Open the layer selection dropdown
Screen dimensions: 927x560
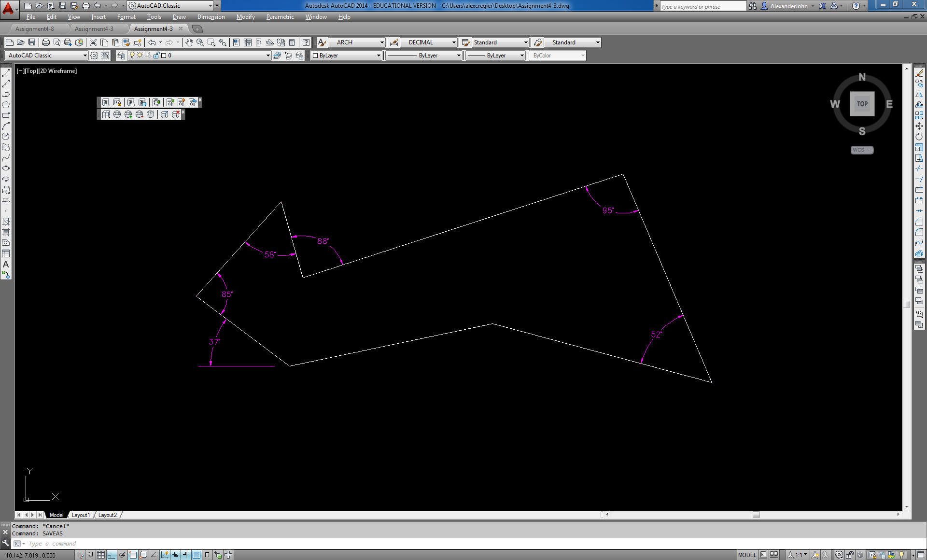(x=268, y=55)
